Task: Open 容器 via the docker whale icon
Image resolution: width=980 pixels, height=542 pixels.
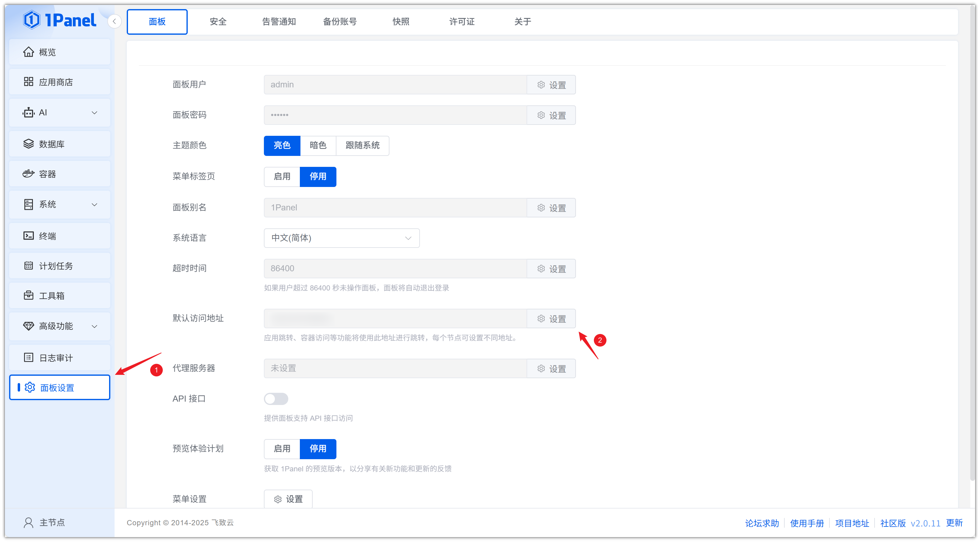Action: [29, 174]
